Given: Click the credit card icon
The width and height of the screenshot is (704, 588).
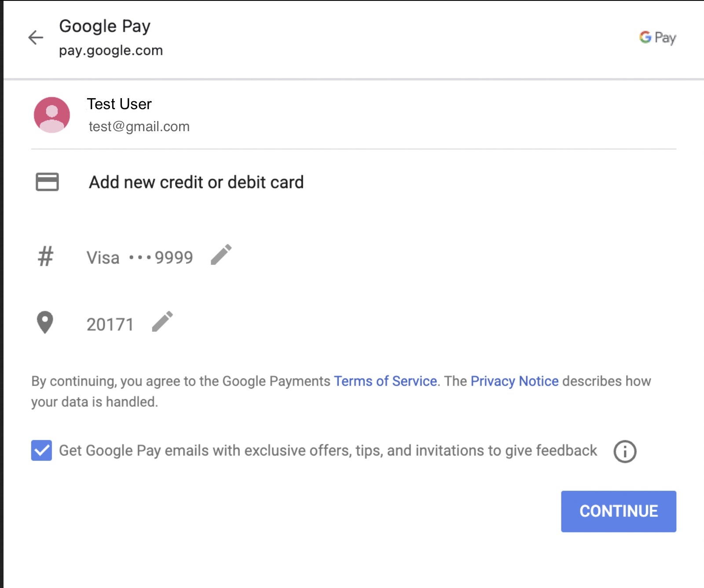Looking at the screenshot, I should tap(47, 182).
